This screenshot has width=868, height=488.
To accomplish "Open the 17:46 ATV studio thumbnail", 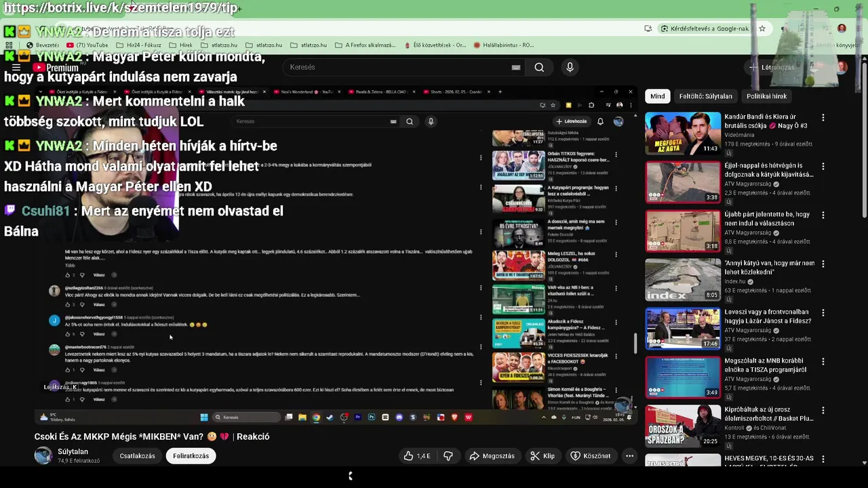I will tap(682, 329).
